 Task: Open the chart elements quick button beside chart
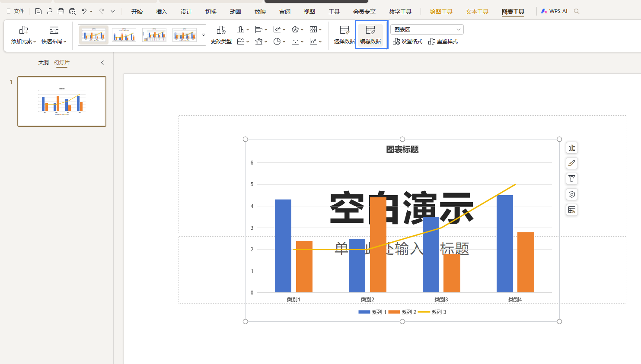572,148
